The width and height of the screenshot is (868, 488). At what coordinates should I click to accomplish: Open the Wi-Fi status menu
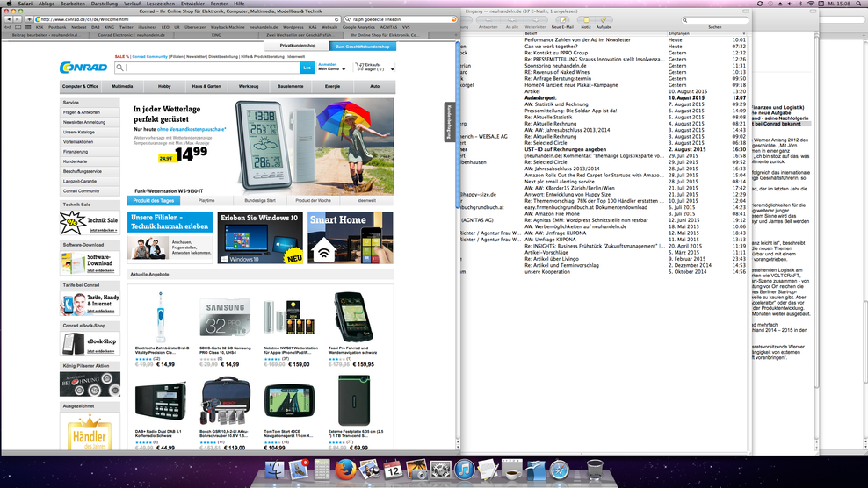811,4
